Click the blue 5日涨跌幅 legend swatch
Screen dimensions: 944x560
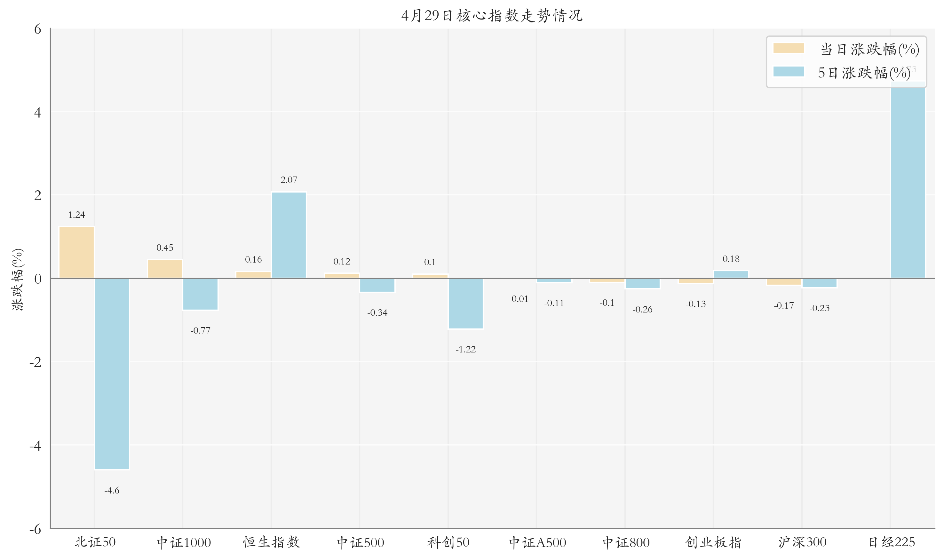click(x=788, y=72)
